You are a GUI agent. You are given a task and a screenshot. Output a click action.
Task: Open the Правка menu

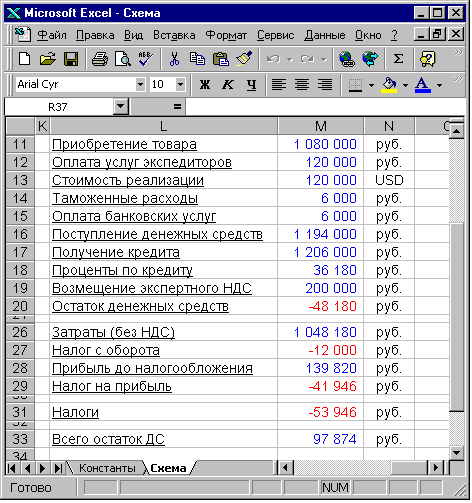coord(95,35)
